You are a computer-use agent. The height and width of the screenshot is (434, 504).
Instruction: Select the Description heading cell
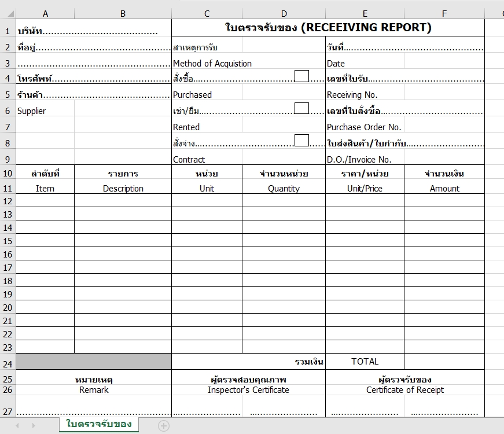(x=123, y=187)
